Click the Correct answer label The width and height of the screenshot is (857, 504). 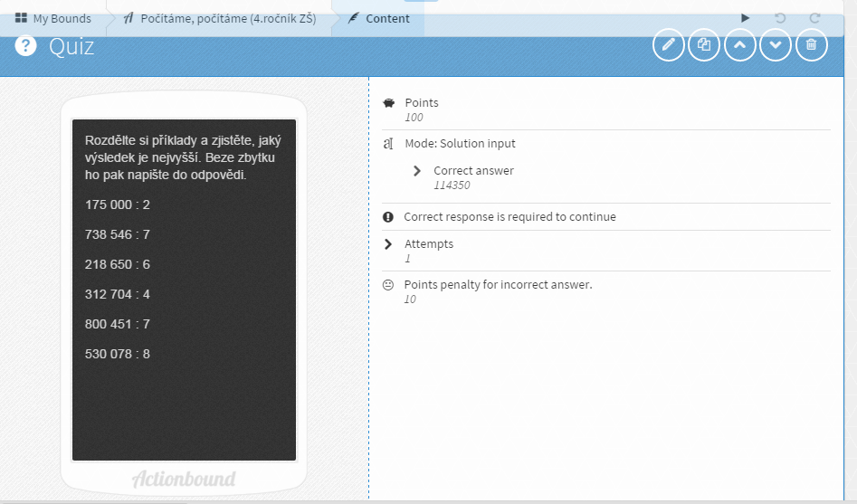tap(473, 170)
